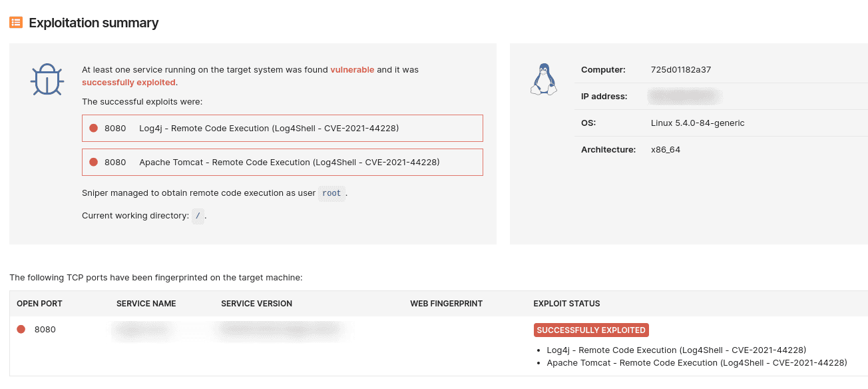The image size is (868, 389).
Task: Click the bug icon in summary panel
Action: 47,80
